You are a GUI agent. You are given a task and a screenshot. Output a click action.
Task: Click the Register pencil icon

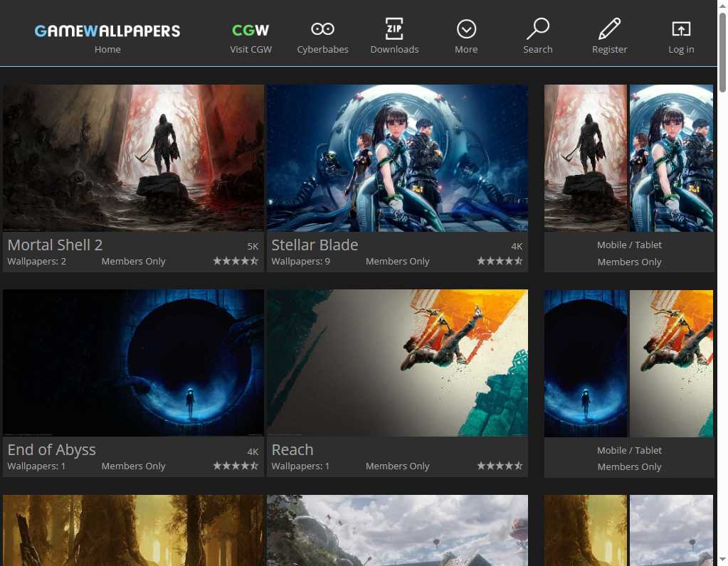tap(609, 28)
